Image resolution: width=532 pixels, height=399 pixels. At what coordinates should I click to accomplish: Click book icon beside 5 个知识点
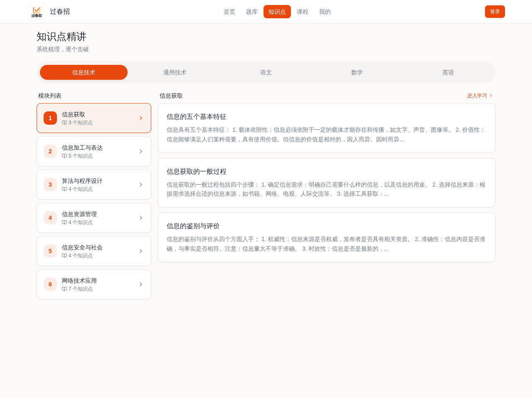(x=64, y=156)
